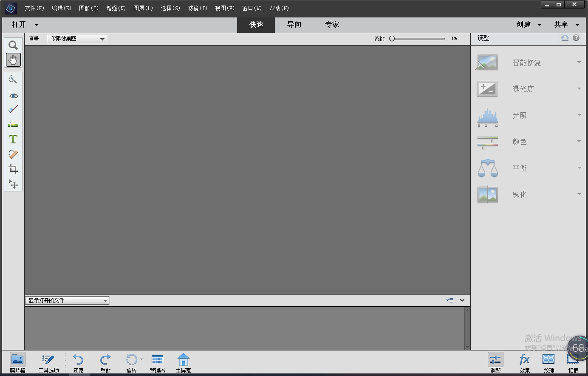
Task: Open the 管理器 Organizer
Action: 157,363
